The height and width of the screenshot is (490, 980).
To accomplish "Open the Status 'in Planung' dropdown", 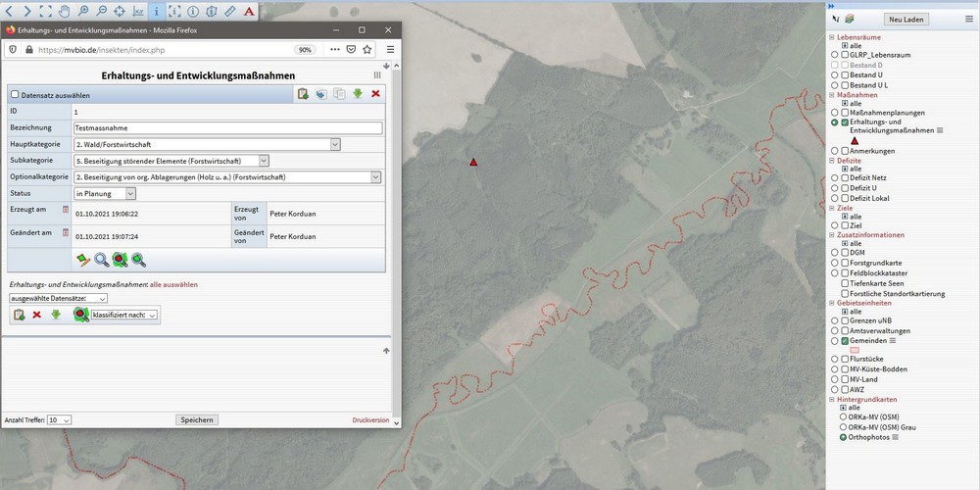I will coord(130,194).
